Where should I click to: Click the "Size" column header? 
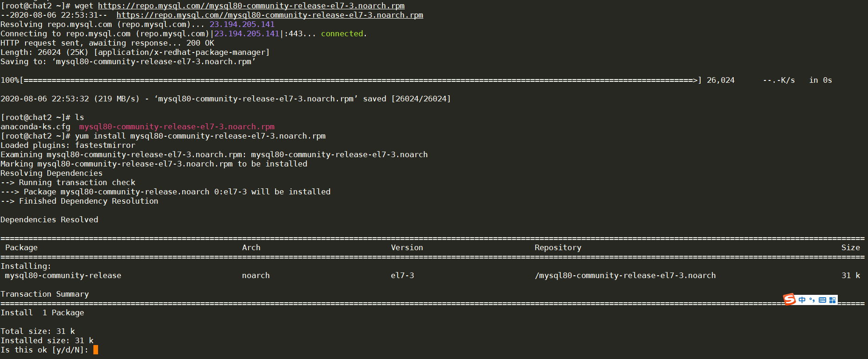[x=851, y=247]
